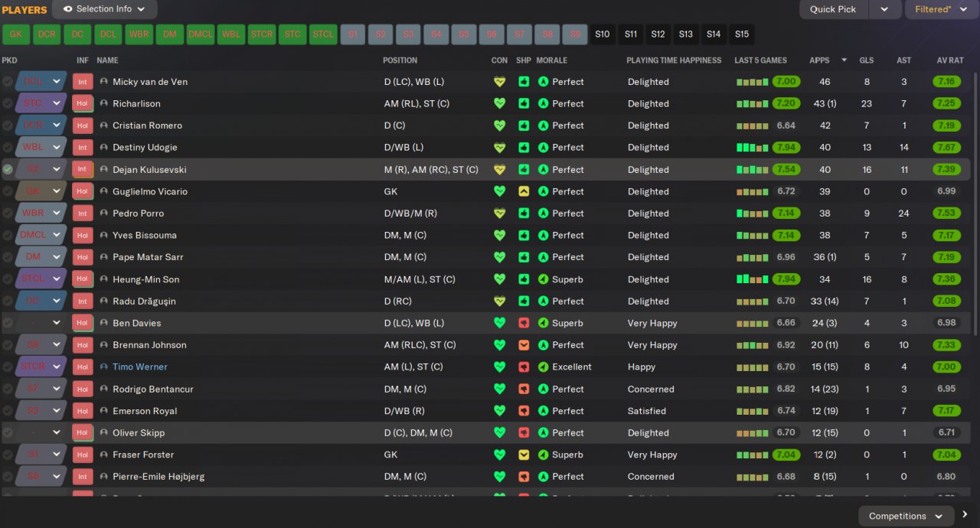Image resolution: width=980 pixels, height=528 pixels.
Task: Toggle the picked circle for Ben Davies
Action: pyautogui.click(x=8, y=323)
